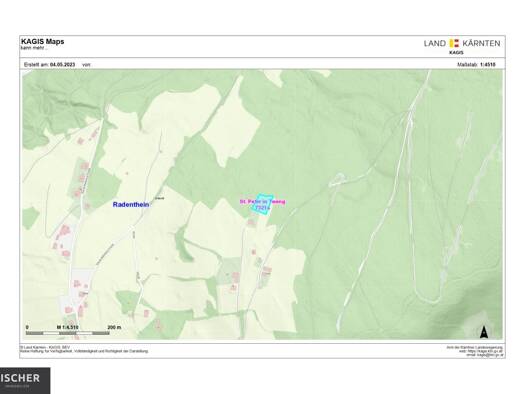
Task: Select the cyan highlighted parcel on map
Action: [x=262, y=205]
